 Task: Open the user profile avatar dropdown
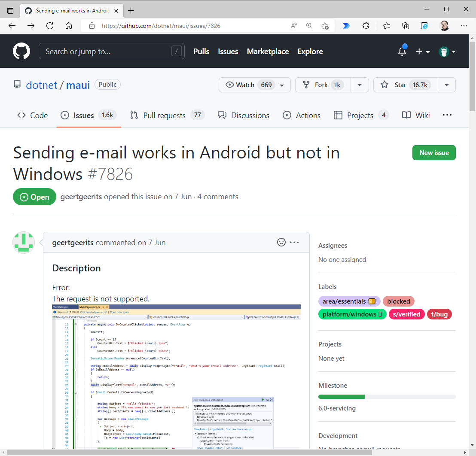pos(447,52)
